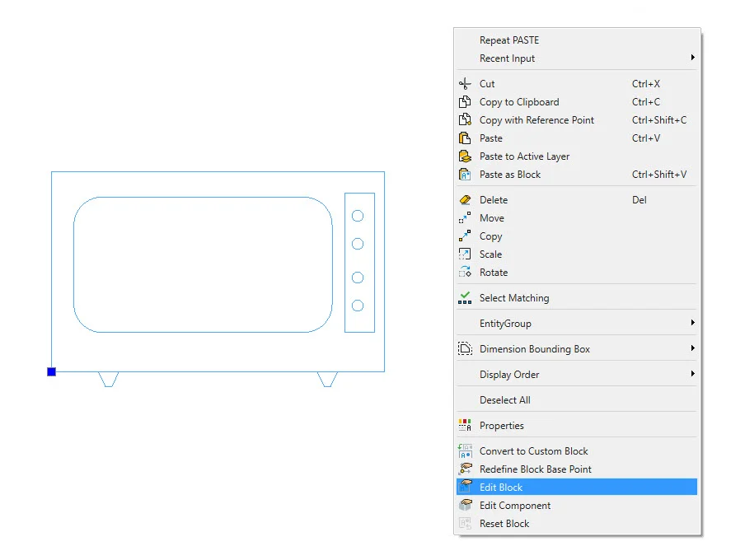Click the Convert to Custom Block icon
The height and width of the screenshot is (560, 745).
(465, 451)
